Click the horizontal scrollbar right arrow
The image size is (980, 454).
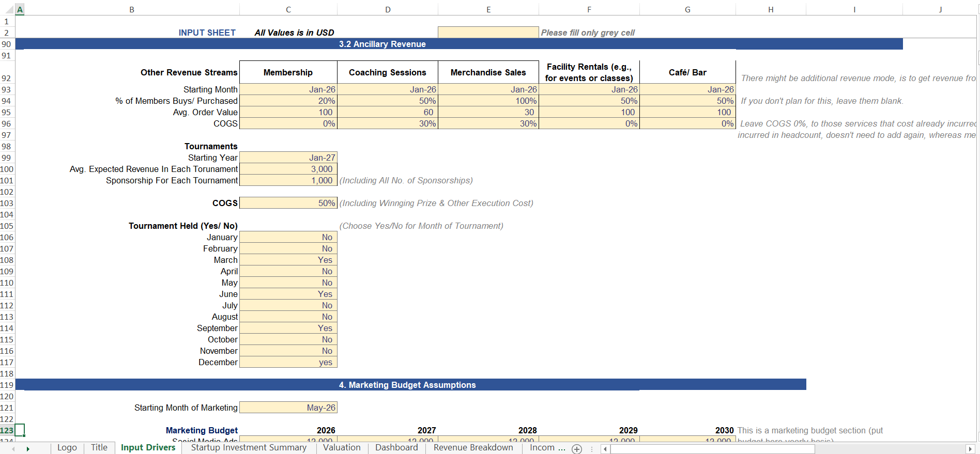pyautogui.click(x=970, y=449)
